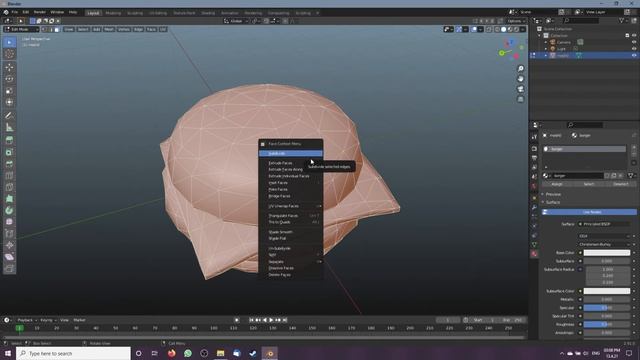This screenshot has width=640, height=360.
Task: Adjust the Roughness slider
Action: (x=607, y=324)
